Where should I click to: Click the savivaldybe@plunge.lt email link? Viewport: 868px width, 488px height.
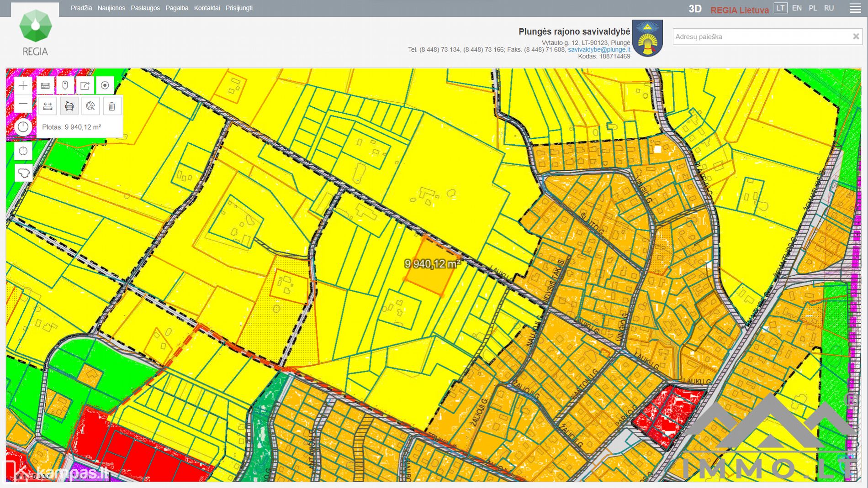click(x=598, y=50)
